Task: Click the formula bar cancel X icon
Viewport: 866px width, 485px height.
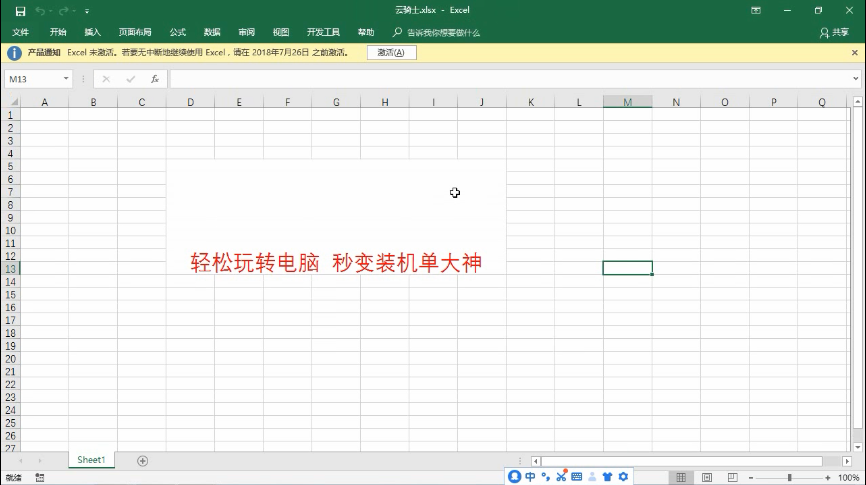Action: [106, 79]
